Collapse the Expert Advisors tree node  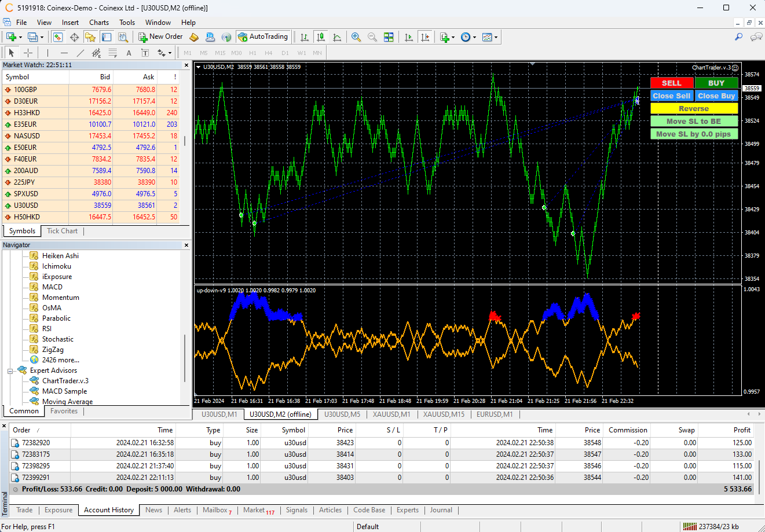coord(10,370)
